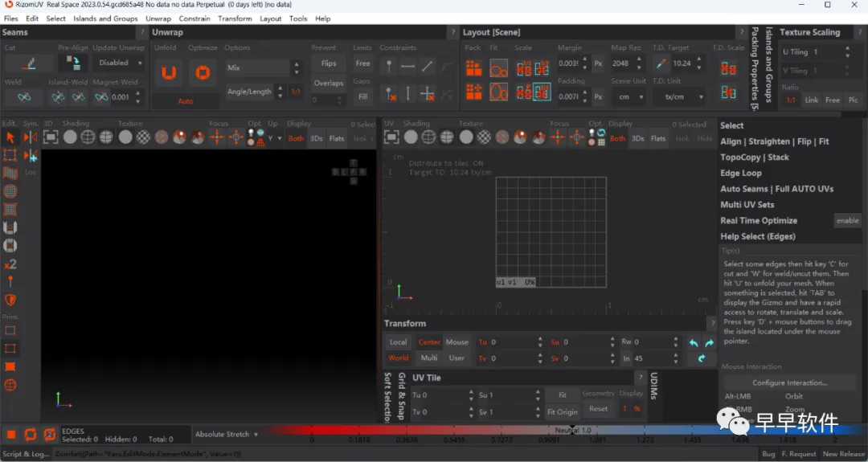This screenshot has height=462, width=868.
Task: Click the Neutral 1.0 marker on stretch bar
Action: 573,430
